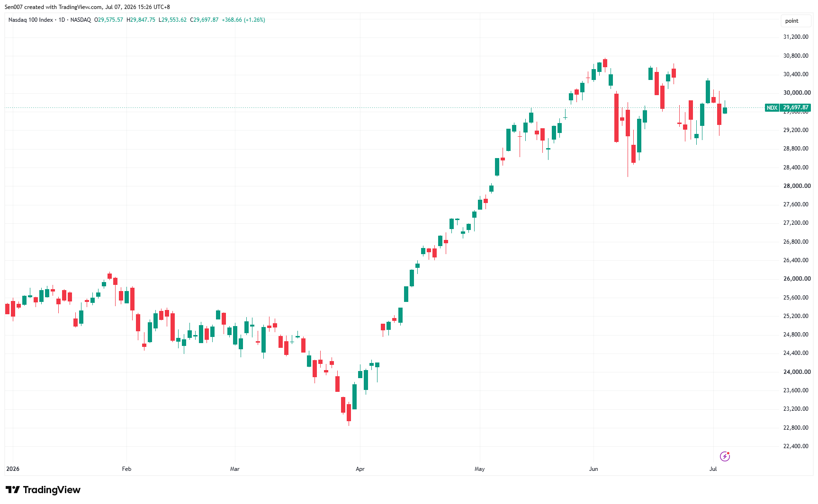Click the Jun label on time axis
The height and width of the screenshot is (504, 818).
(593, 469)
